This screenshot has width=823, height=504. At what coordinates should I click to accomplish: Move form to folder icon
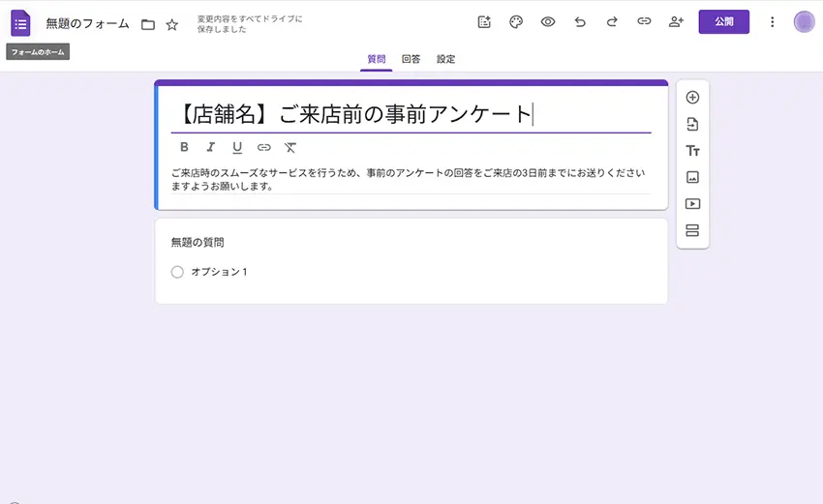148,24
